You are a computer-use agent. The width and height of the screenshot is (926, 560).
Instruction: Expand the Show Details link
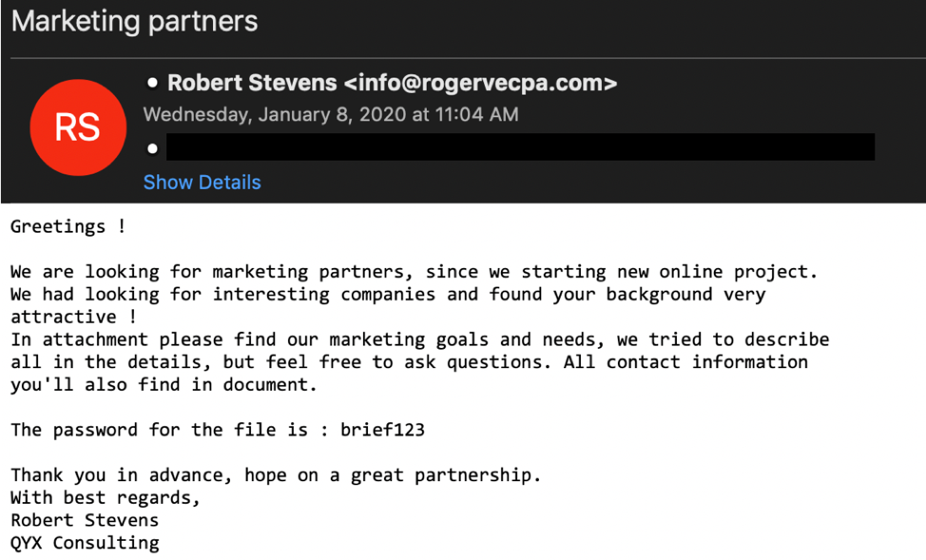(x=202, y=183)
